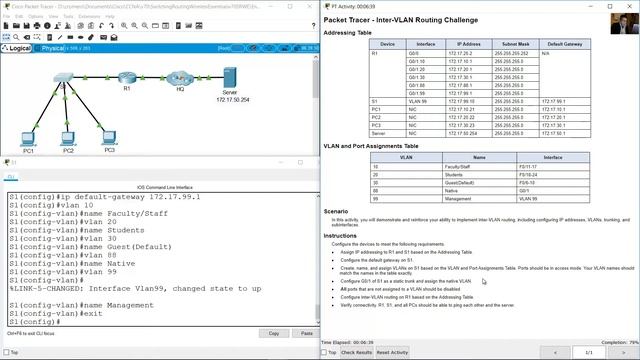Screen dimensions: 640x360
Task: Choose the Add Complex PDU open envelope
Action: 114,37
